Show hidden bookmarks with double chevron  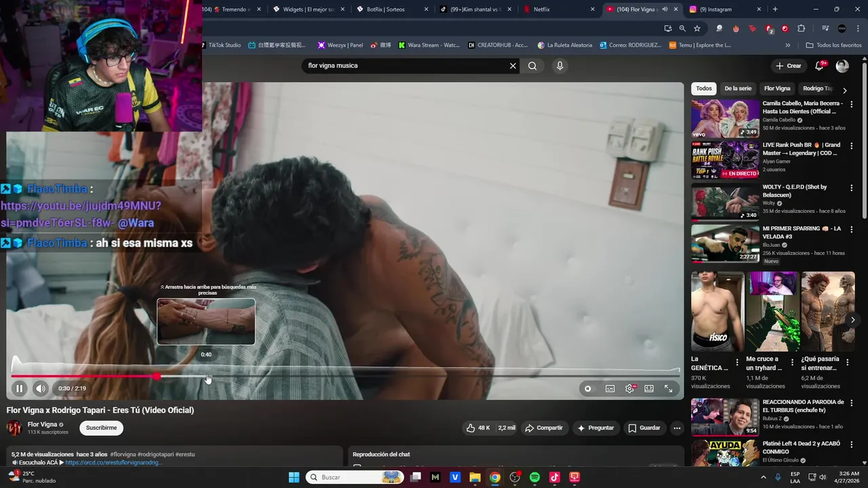(787, 45)
